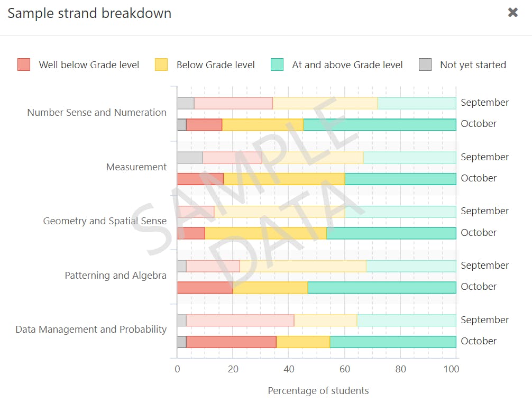The image size is (532, 402).
Task: Click the Data Management and Probability strand label
Action: [x=91, y=329]
